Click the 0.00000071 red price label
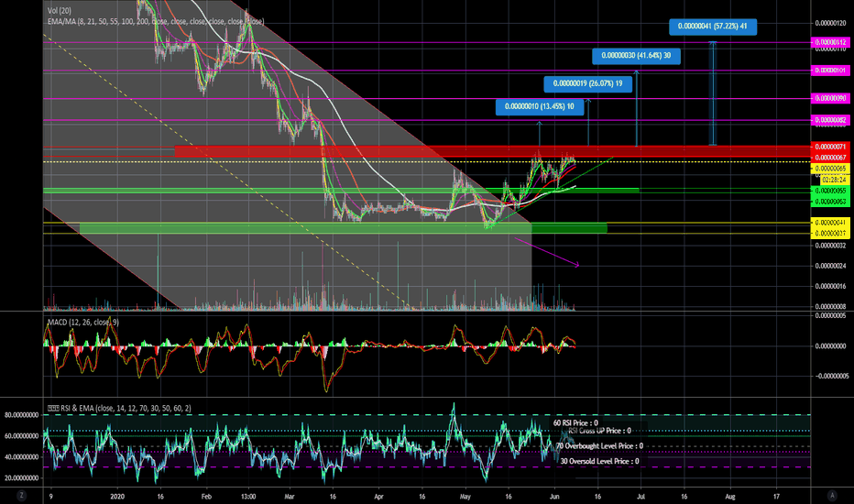Image resolution: width=854 pixels, height=504 pixels. click(830, 147)
